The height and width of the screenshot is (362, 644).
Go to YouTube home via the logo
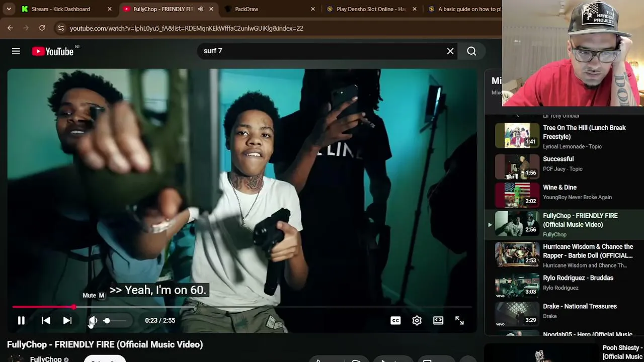53,51
